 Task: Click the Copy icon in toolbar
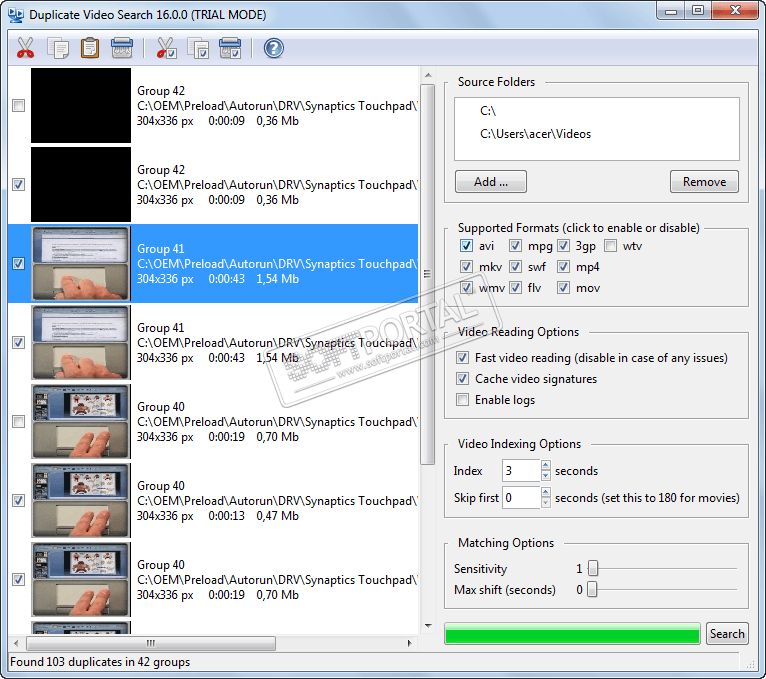tap(58, 48)
